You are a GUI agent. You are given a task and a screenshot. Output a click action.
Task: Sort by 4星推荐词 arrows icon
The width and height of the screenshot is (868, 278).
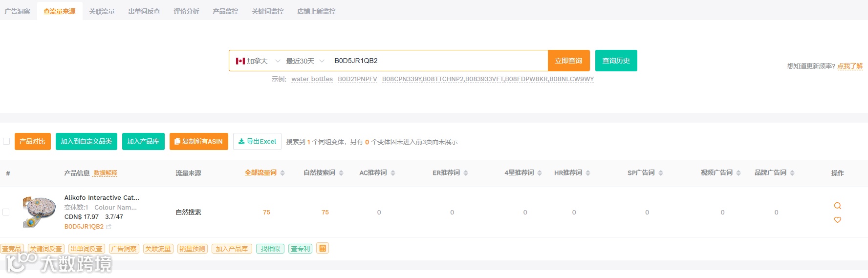click(x=540, y=173)
